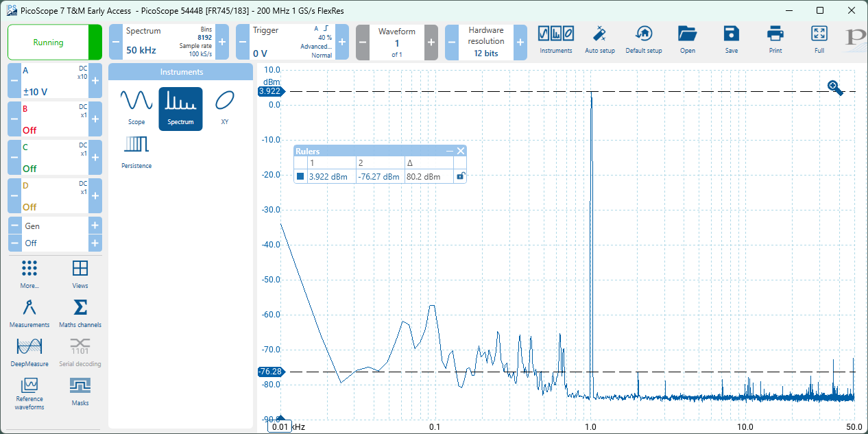Open channel B settings
This screenshot has height=434, width=868.
tap(55, 119)
